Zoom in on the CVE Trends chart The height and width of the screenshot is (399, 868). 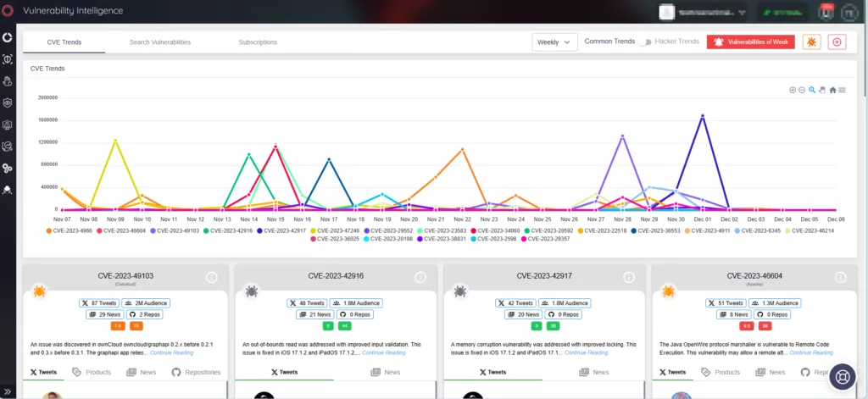point(793,90)
